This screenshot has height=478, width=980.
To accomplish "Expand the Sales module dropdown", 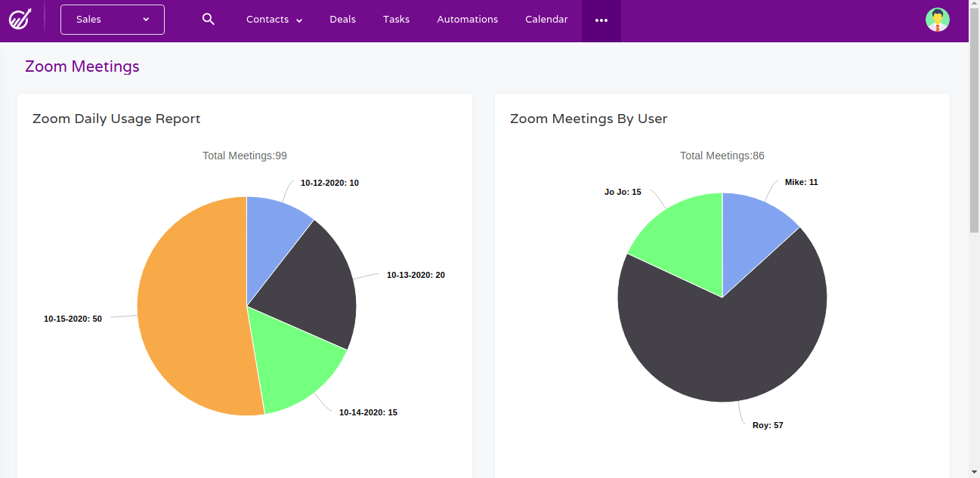I will [113, 20].
